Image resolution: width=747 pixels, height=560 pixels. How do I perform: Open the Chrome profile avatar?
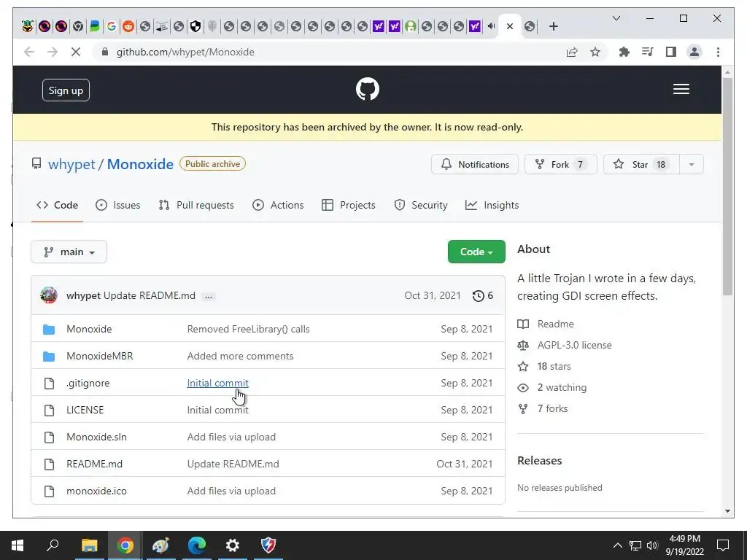pos(694,52)
